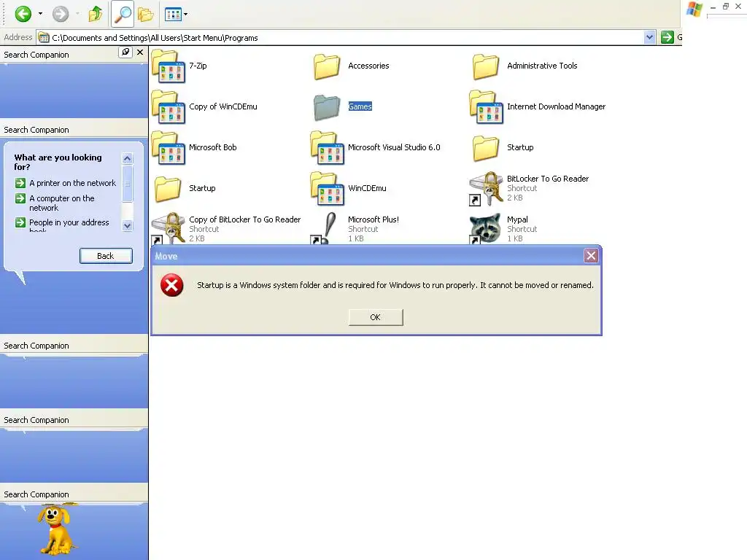Click the 'Internet Download Manager' folder name
Image resolution: width=747 pixels, height=560 pixels.
[x=556, y=106]
